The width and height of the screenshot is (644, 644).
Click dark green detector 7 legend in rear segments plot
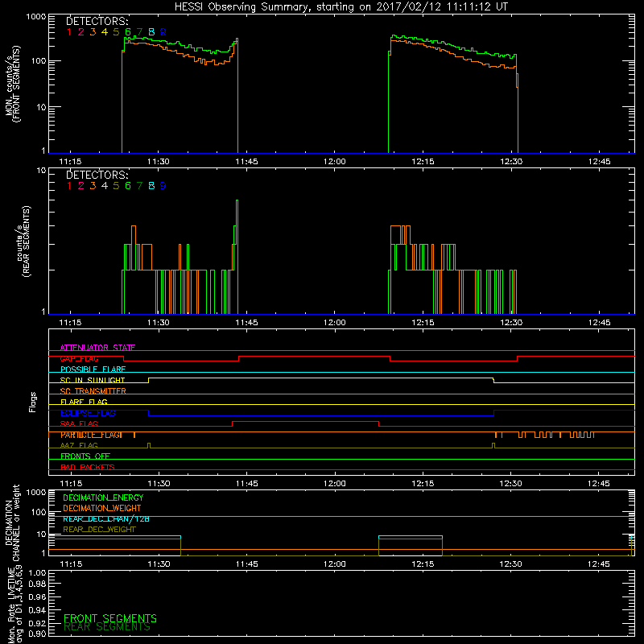click(139, 186)
